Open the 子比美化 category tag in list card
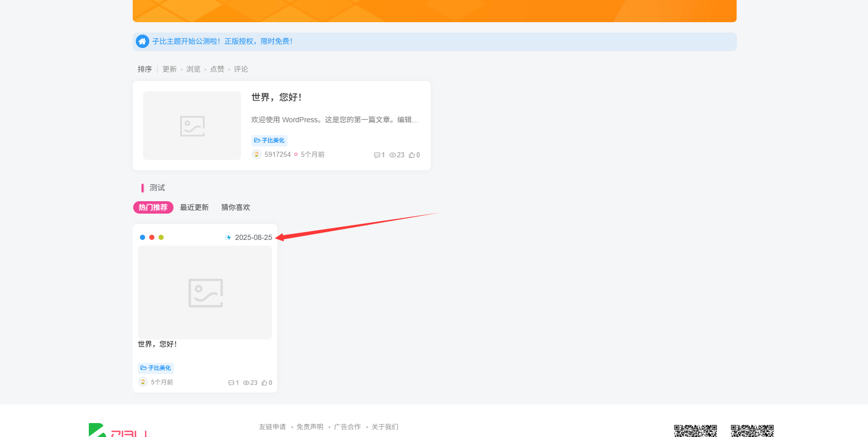Image resolution: width=868 pixels, height=437 pixels. (270, 140)
